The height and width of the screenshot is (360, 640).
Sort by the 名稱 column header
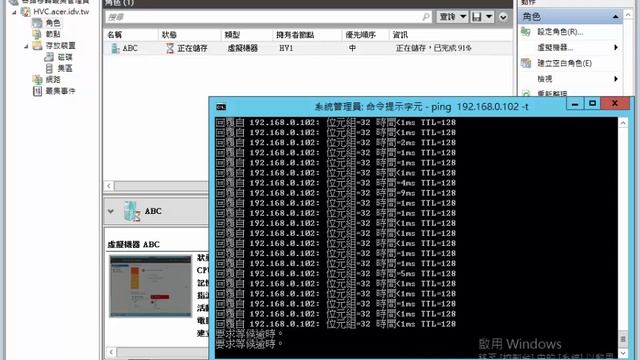click(115, 35)
